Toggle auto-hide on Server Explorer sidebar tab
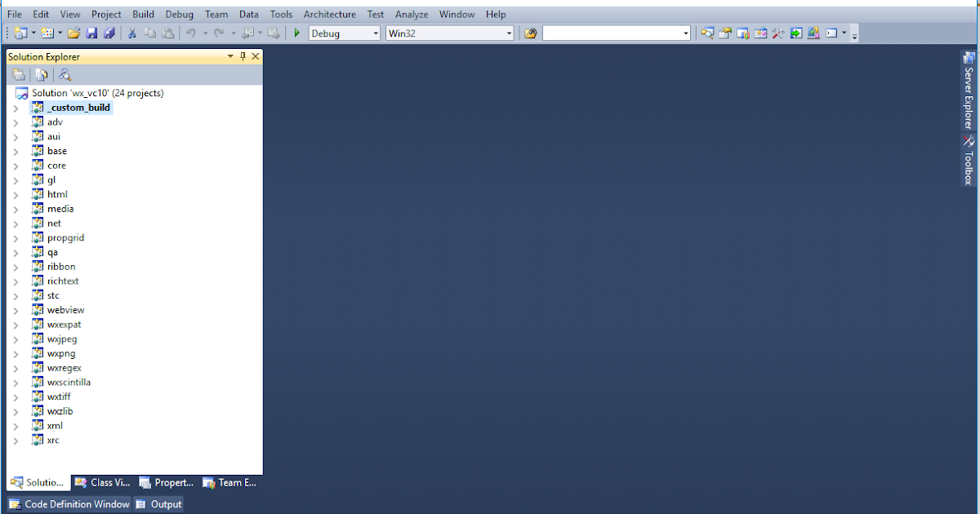 [x=969, y=90]
